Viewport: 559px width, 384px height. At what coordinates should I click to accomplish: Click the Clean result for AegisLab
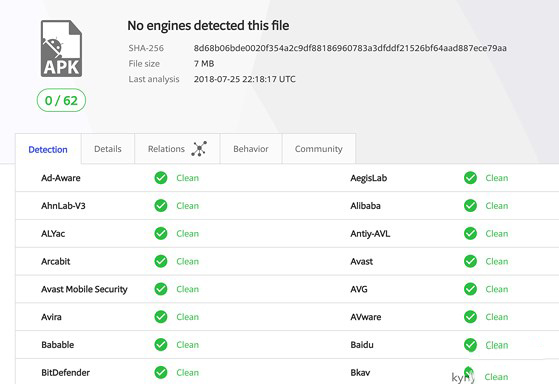click(497, 178)
